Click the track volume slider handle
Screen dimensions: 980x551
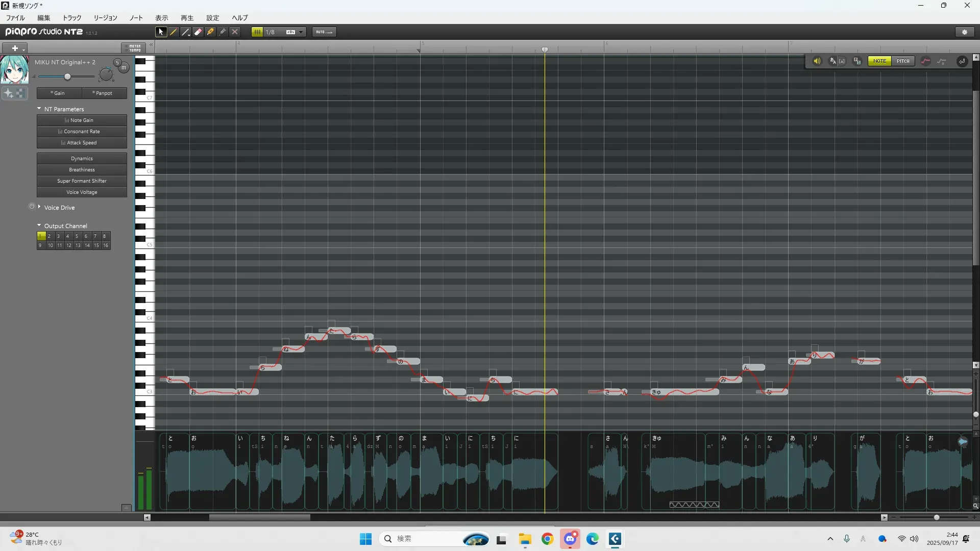tap(67, 77)
